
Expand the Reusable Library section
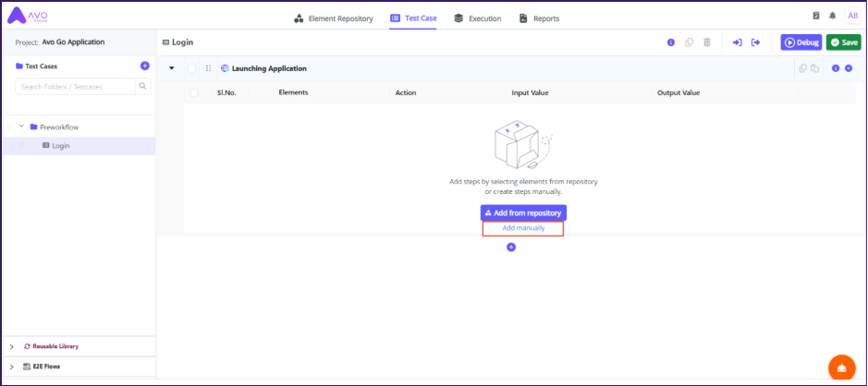pos(11,346)
